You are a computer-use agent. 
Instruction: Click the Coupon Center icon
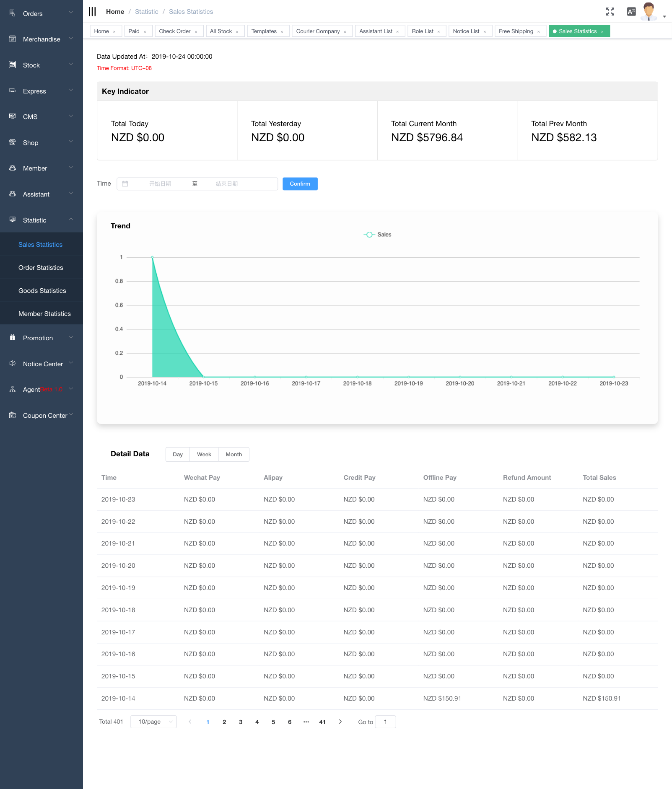click(13, 415)
